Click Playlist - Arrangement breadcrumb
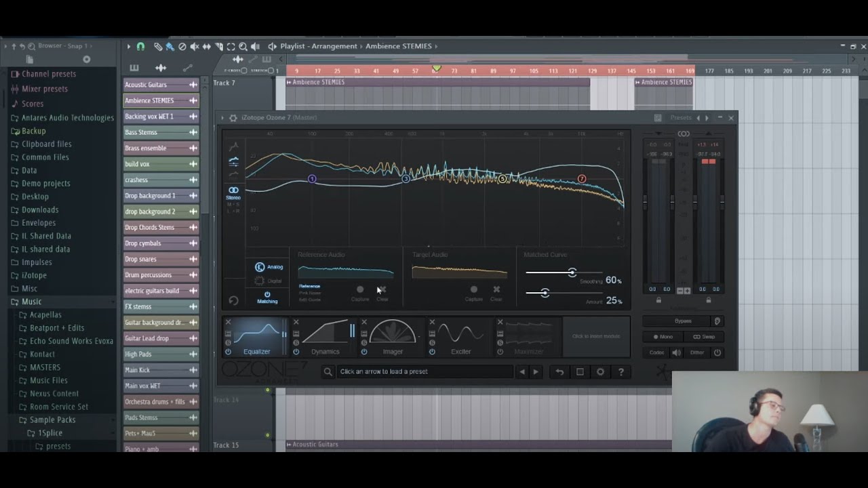The height and width of the screenshot is (488, 868). coord(319,46)
